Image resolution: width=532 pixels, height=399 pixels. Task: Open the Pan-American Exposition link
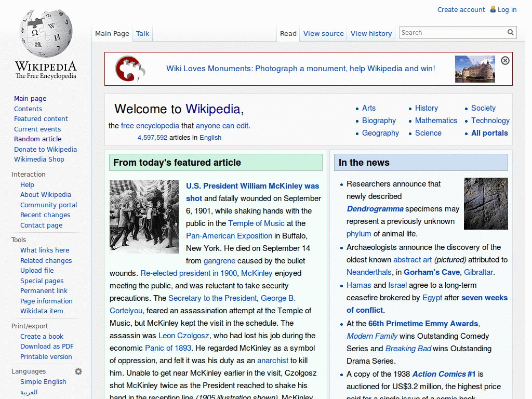[229, 236]
